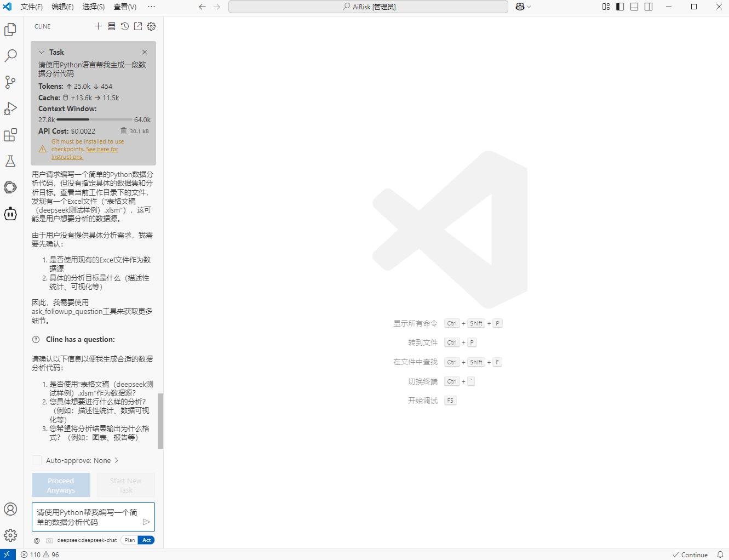Open the Explorer view in activity bar
The width and height of the screenshot is (729, 560).
tap(10, 30)
